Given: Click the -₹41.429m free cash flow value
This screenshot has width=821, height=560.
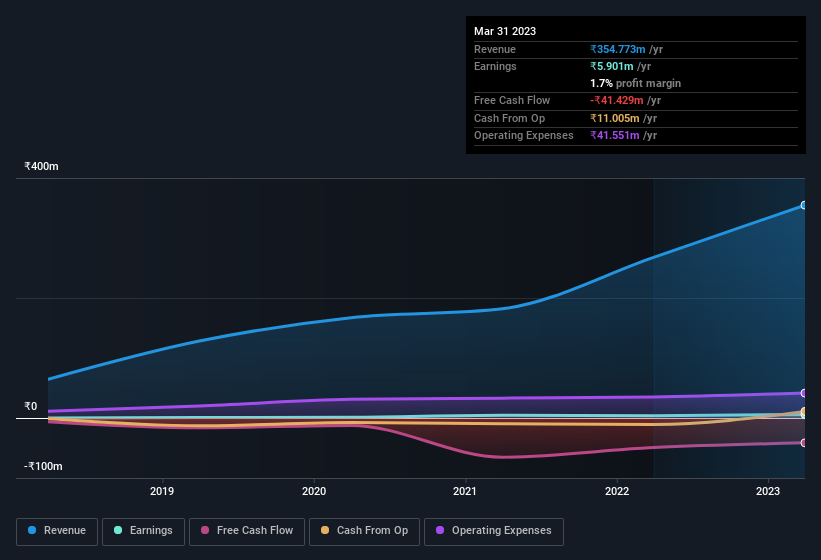Looking at the screenshot, I should tap(617, 100).
